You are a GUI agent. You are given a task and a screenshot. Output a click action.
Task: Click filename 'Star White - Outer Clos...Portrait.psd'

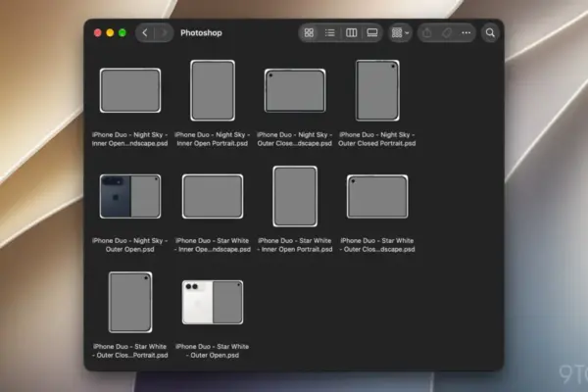coord(129,351)
